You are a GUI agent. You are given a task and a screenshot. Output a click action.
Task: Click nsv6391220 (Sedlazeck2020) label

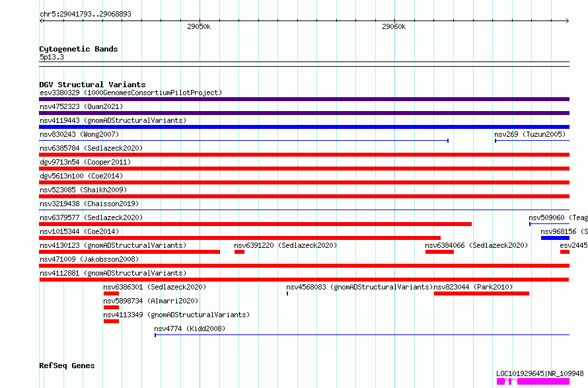285,245
